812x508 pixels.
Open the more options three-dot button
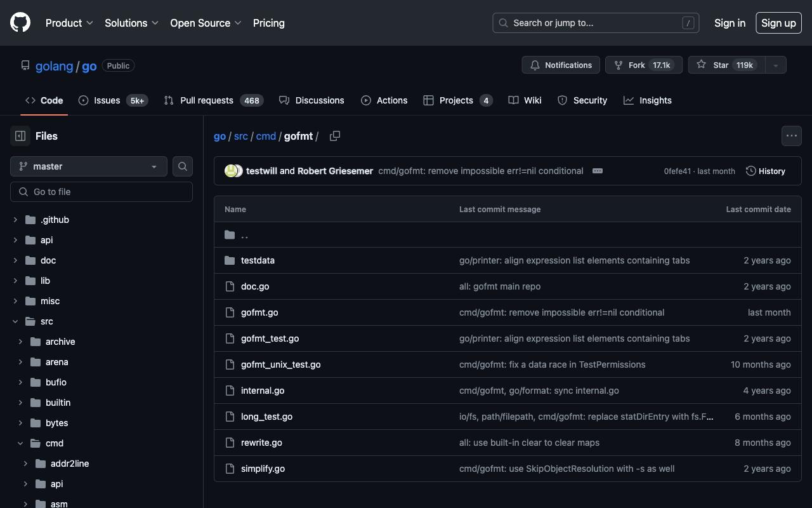(x=792, y=136)
